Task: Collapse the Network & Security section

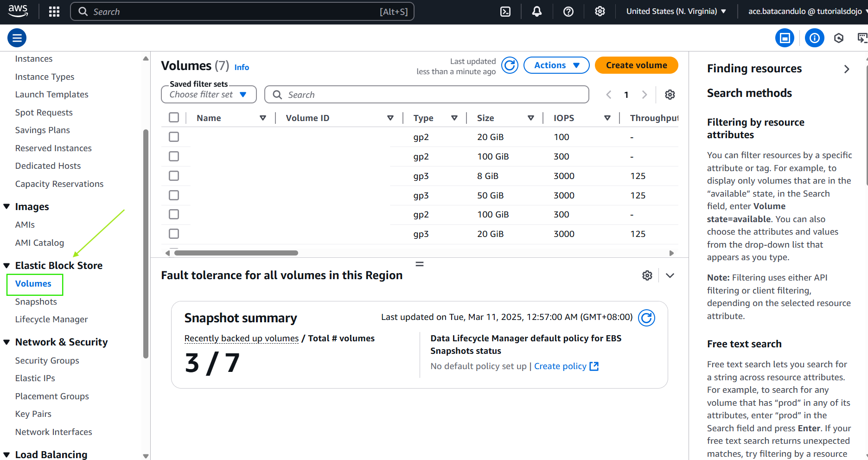Action: click(7, 342)
